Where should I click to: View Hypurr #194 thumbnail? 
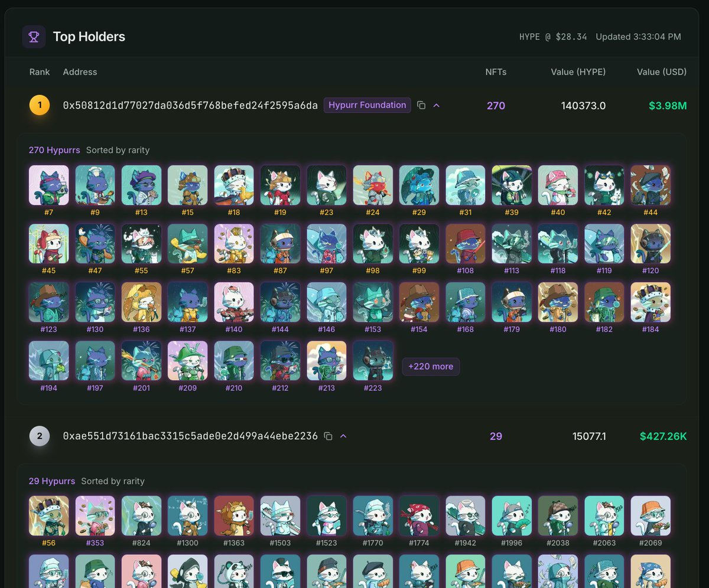tap(49, 360)
